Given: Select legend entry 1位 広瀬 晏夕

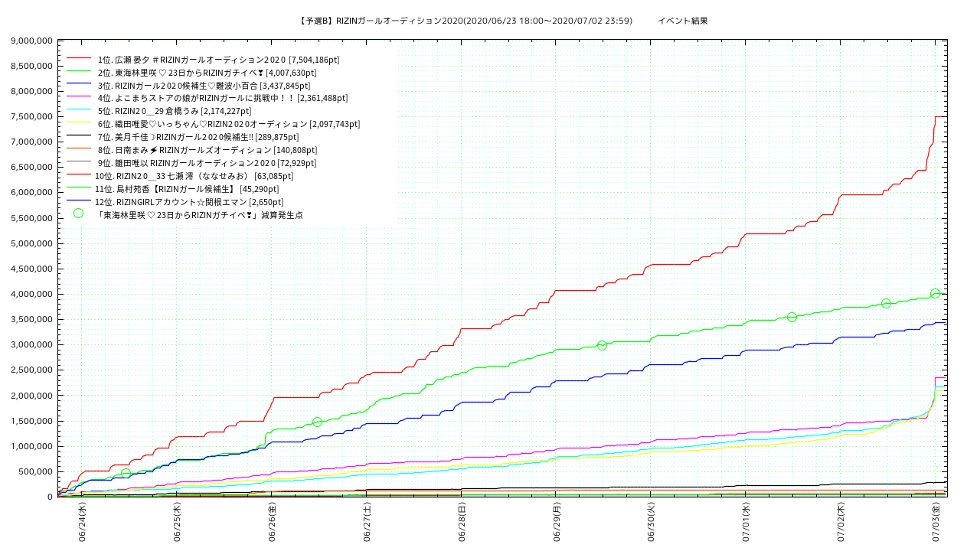Looking at the screenshot, I should pyautogui.click(x=218, y=59).
